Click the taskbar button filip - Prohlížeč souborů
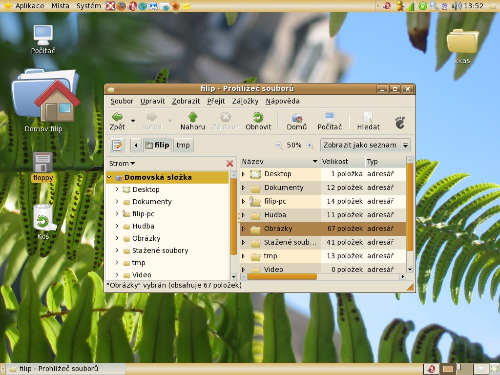 [x=65, y=369]
